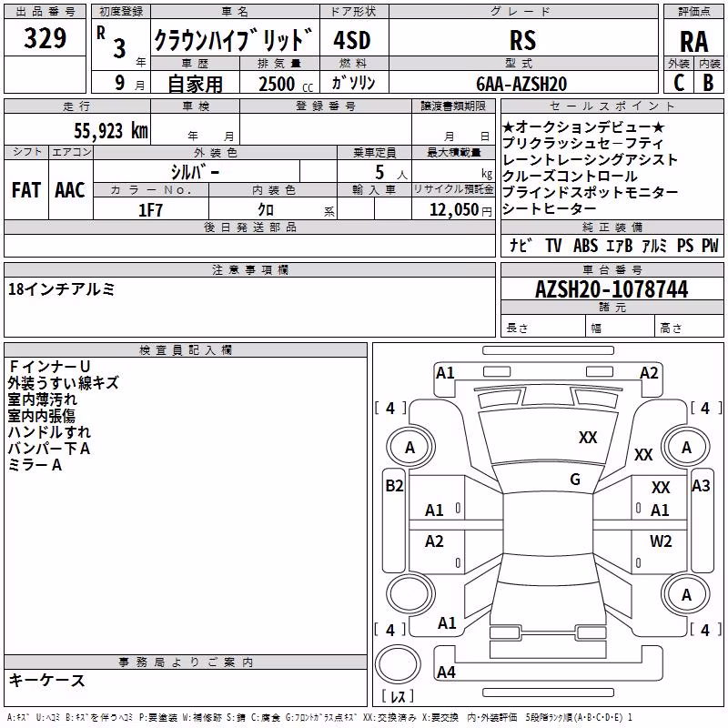Click the door shape value 4SD

[352, 40]
